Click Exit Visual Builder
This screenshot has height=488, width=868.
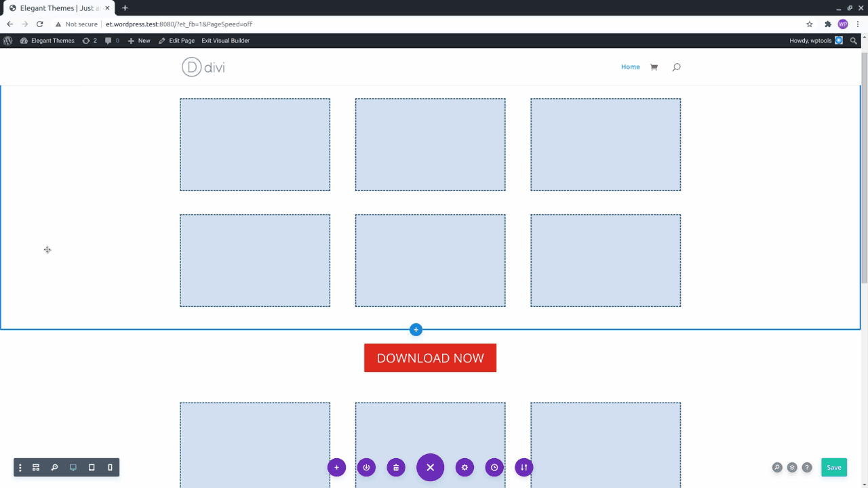tap(225, 41)
